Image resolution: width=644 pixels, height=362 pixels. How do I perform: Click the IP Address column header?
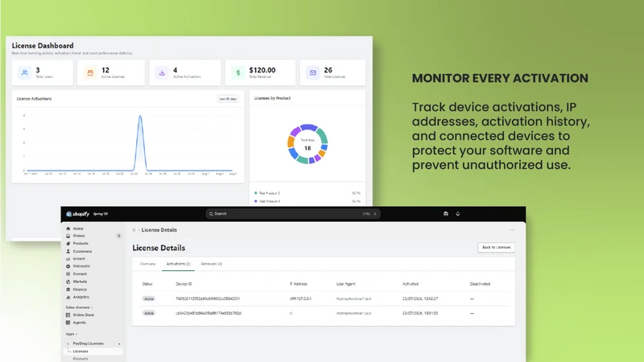click(299, 284)
